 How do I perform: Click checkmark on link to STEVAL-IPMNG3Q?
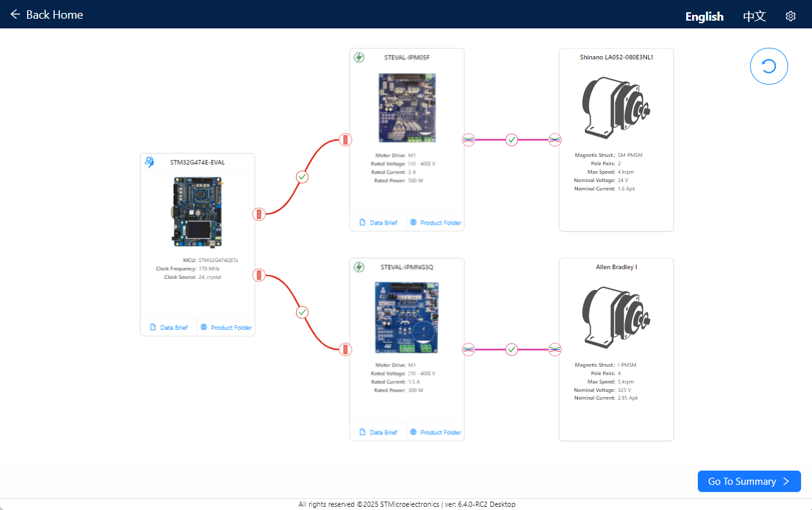(302, 312)
